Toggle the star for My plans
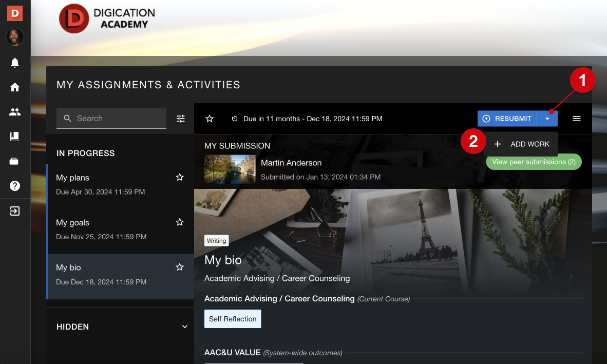This screenshot has height=364, width=607. pos(180,177)
